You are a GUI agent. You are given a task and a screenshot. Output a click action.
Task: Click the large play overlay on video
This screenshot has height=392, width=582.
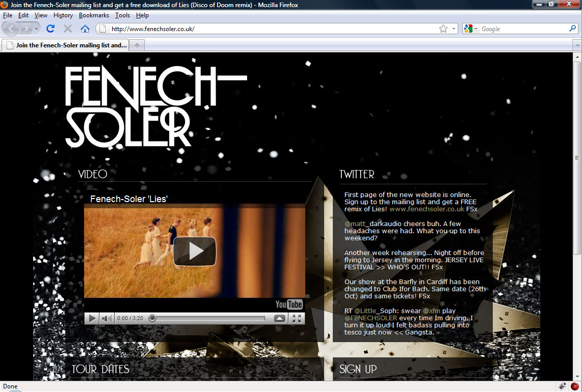pos(195,251)
